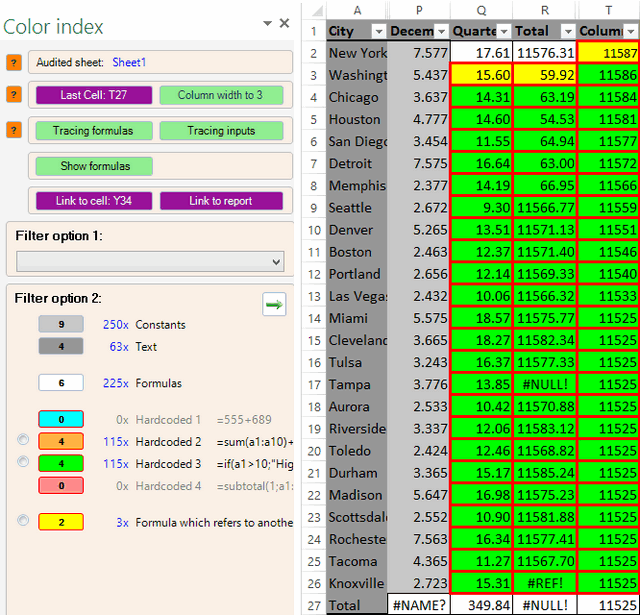Select the 7.575 cell in Detroit row
Image resolution: width=640 pixels, height=615 pixels.
click(419, 164)
